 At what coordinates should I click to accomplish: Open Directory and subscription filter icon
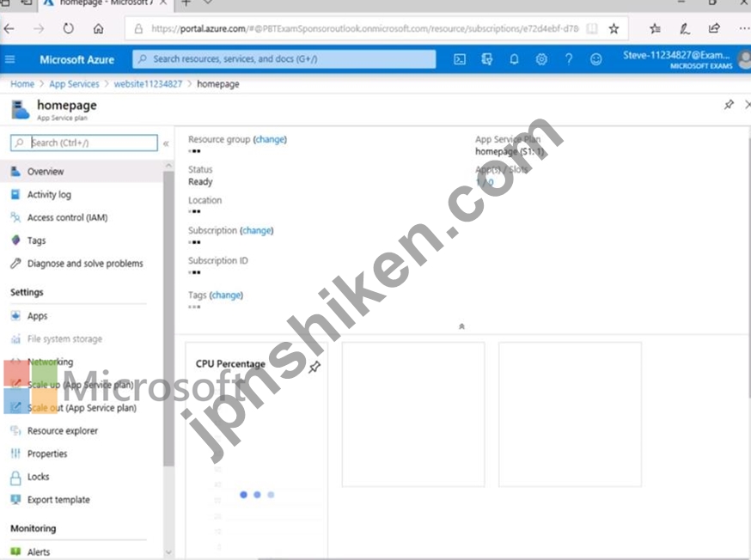tap(486, 59)
